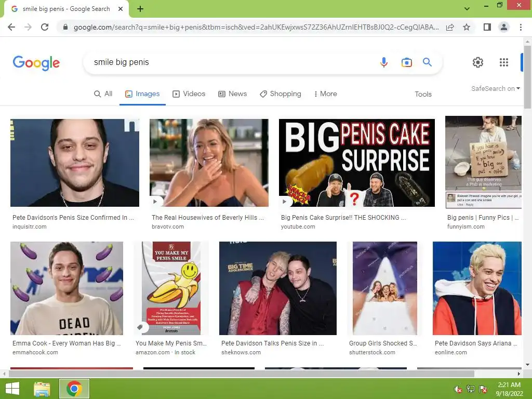Click the Google logo
The image size is (532, 399).
point(36,63)
